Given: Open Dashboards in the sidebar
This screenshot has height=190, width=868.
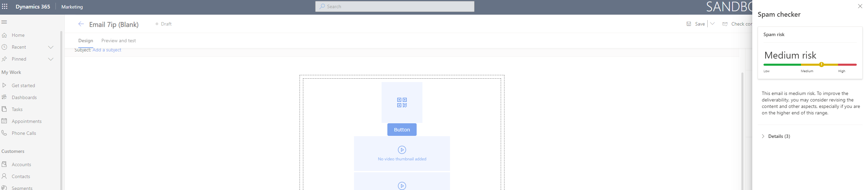Looking at the screenshot, I should coord(24,97).
